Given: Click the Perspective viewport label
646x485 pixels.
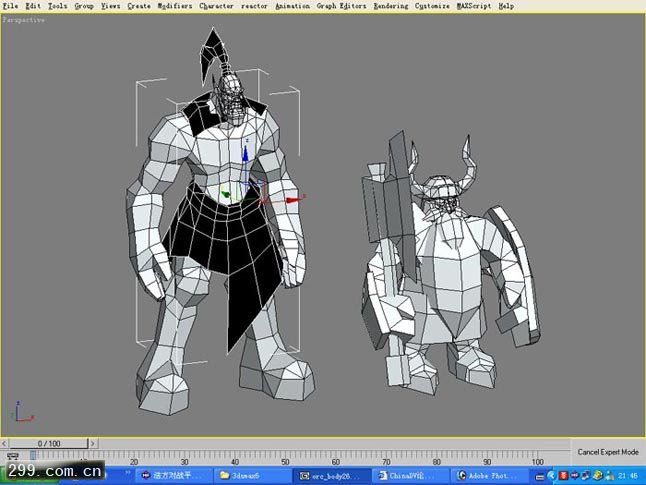Looking at the screenshot, I should [x=24, y=19].
